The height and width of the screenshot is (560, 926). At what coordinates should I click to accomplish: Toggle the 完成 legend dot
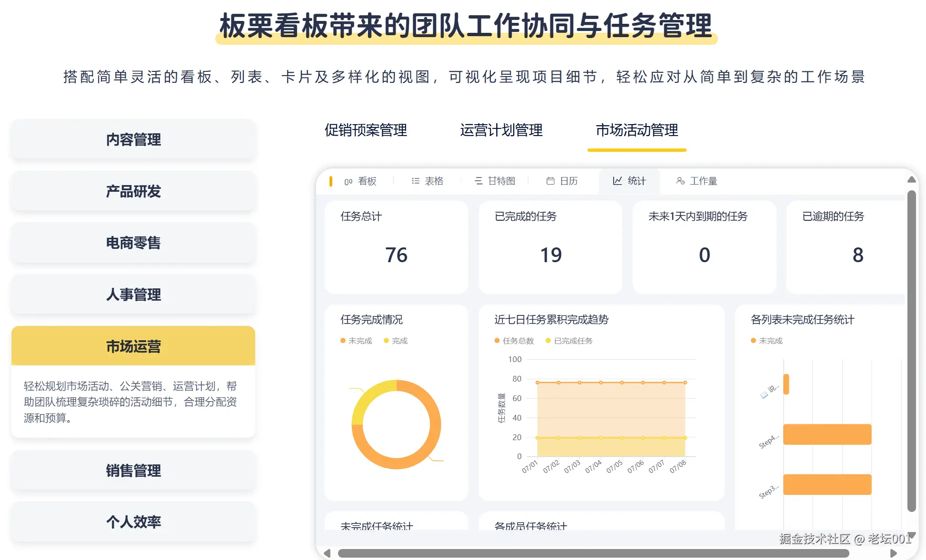pyautogui.click(x=395, y=341)
